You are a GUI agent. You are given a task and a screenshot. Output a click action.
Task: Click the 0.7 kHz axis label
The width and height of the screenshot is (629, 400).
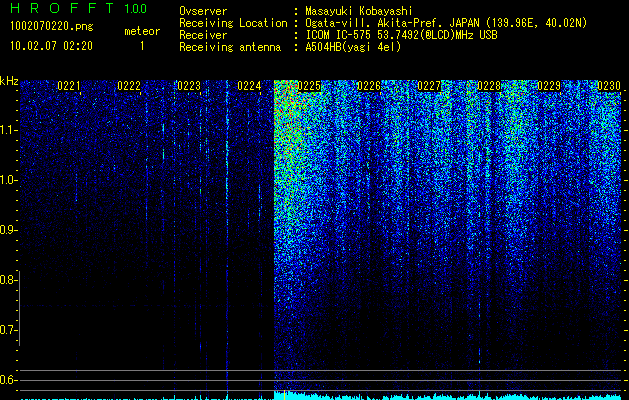coord(8,330)
